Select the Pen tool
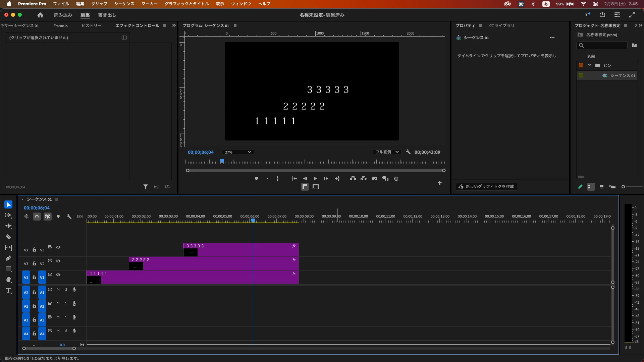The width and height of the screenshot is (644, 362). click(8, 258)
